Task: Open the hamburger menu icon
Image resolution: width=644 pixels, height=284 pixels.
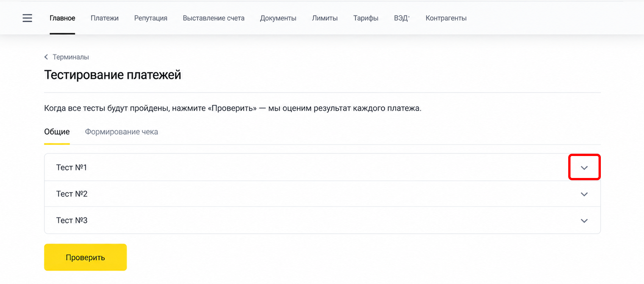Action: [27, 18]
